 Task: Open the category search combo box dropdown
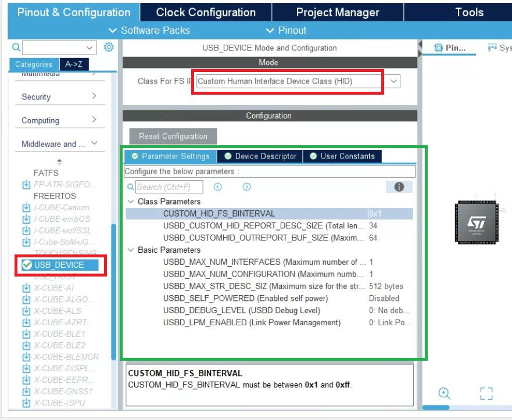(x=89, y=48)
